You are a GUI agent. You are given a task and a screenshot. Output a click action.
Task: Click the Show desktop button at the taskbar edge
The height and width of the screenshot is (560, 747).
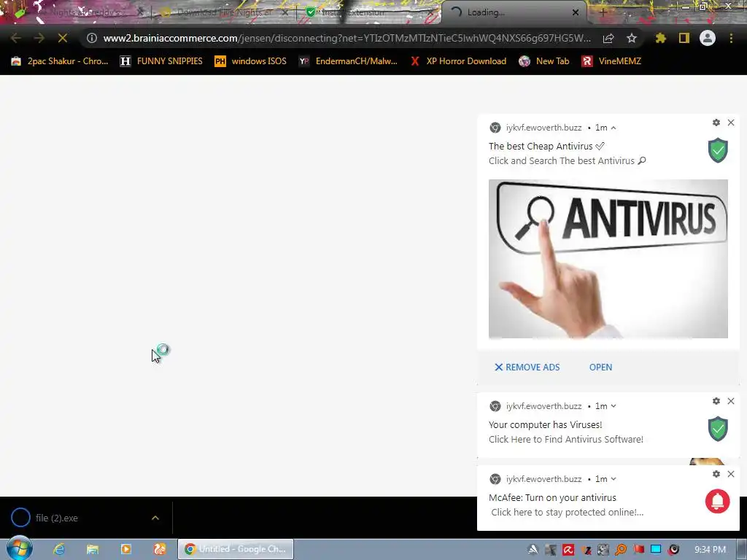(742, 550)
